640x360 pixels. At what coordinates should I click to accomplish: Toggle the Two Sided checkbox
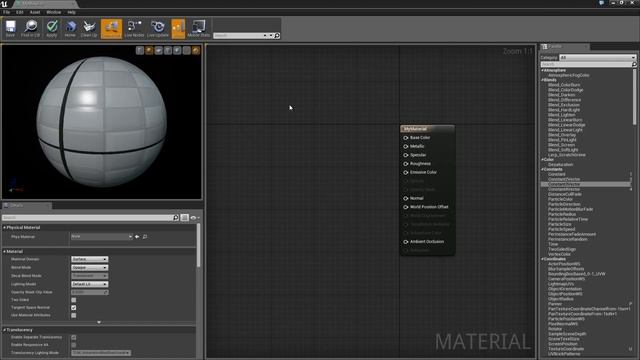tap(73, 300)
